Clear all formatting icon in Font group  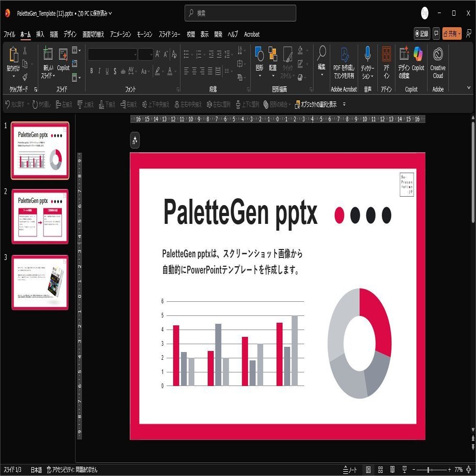click(x=174, y=54)
